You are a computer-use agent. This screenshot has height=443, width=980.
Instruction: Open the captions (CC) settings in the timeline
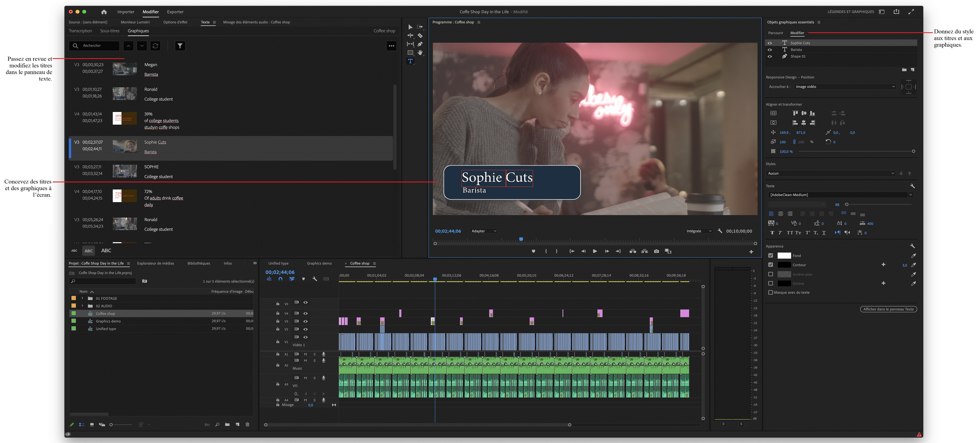coord(326,279)
